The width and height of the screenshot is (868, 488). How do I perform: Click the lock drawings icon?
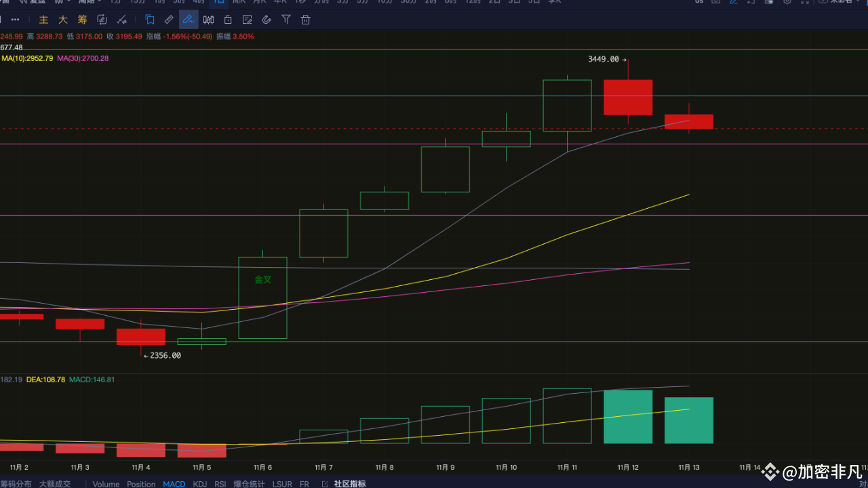tap(227, 20)
